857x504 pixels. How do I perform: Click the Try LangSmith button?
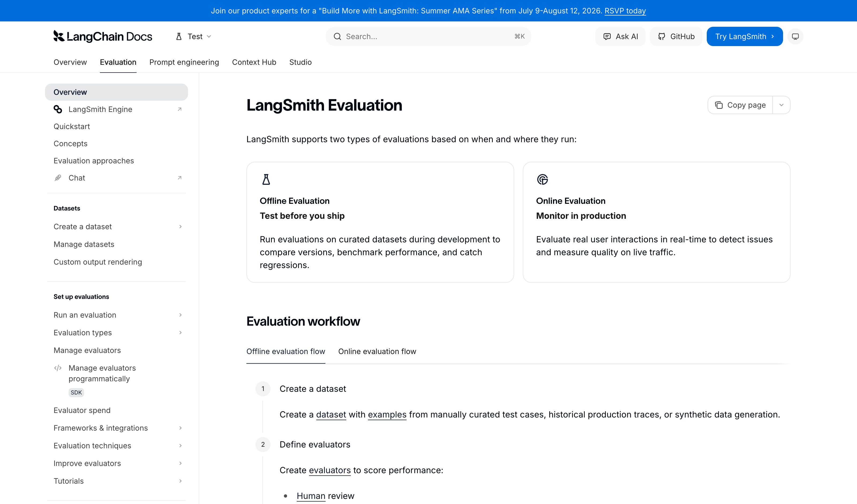[x=745, y=36]
